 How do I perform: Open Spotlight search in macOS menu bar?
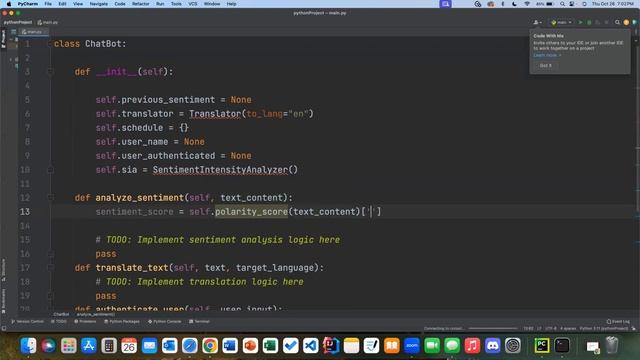point(562,4)
